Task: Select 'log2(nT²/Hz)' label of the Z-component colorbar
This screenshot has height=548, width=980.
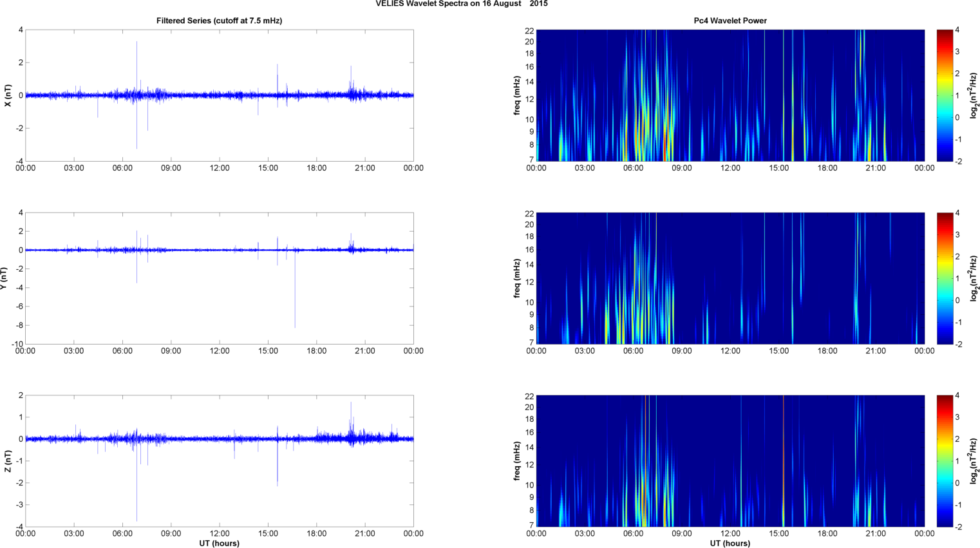Action: 974,461
